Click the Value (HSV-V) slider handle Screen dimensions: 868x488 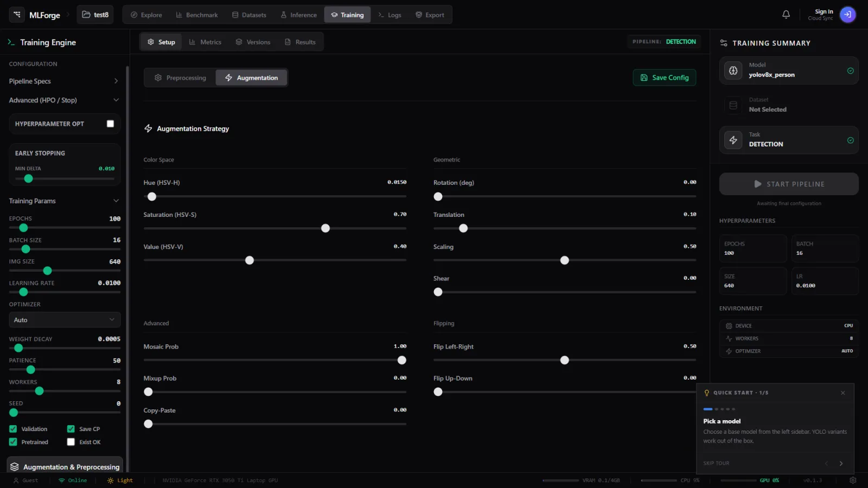(250, 260)
